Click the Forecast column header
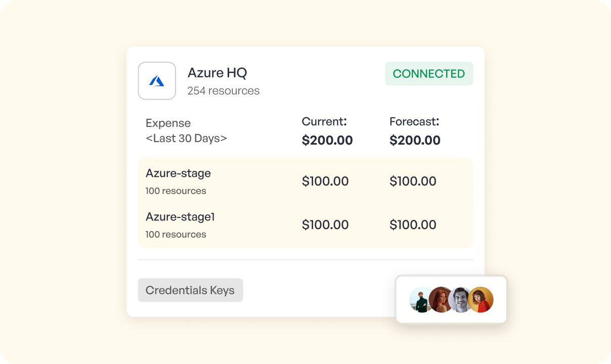611x364 pixels. (x=414, y=121)
